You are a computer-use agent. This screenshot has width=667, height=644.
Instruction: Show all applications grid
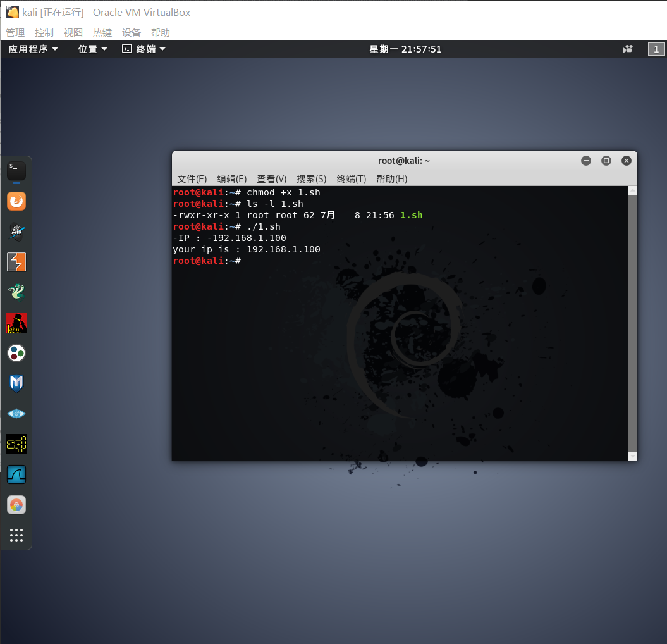pos(16,535)
